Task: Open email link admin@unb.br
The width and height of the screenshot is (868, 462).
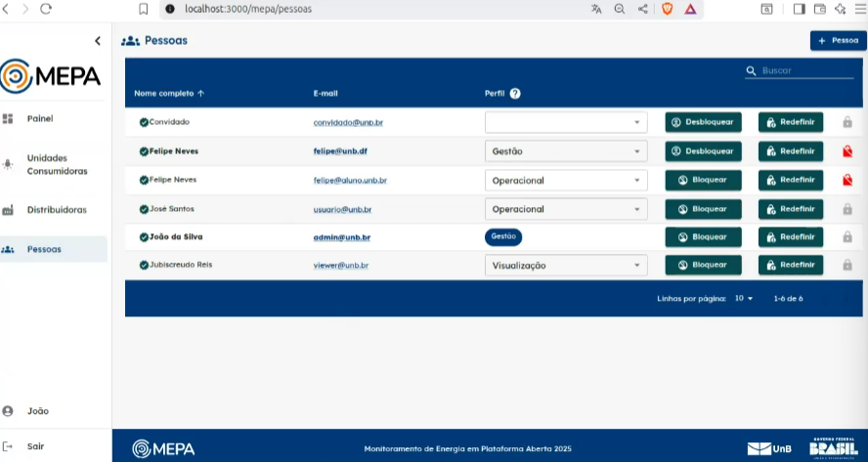Action: (x=341, y=237)
